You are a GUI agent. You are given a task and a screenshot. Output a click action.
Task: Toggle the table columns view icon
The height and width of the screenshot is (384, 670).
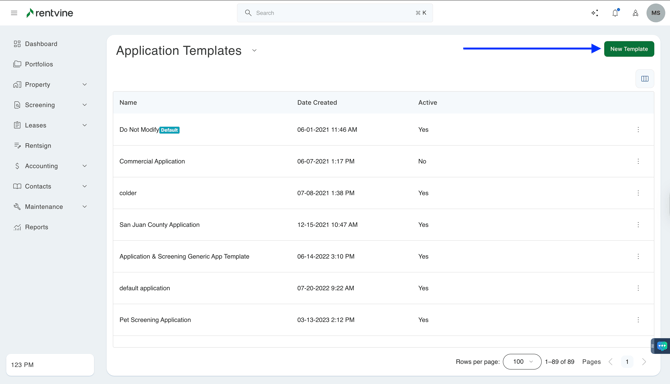pos(645,79)
